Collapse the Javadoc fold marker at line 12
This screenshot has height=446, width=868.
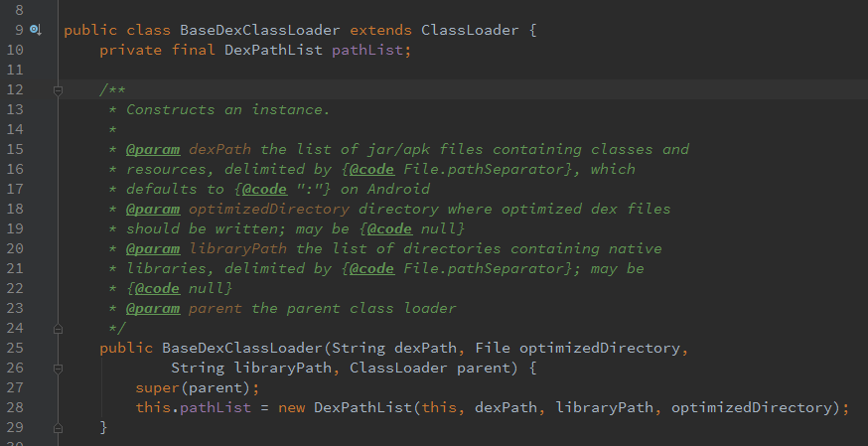(58, 89)
